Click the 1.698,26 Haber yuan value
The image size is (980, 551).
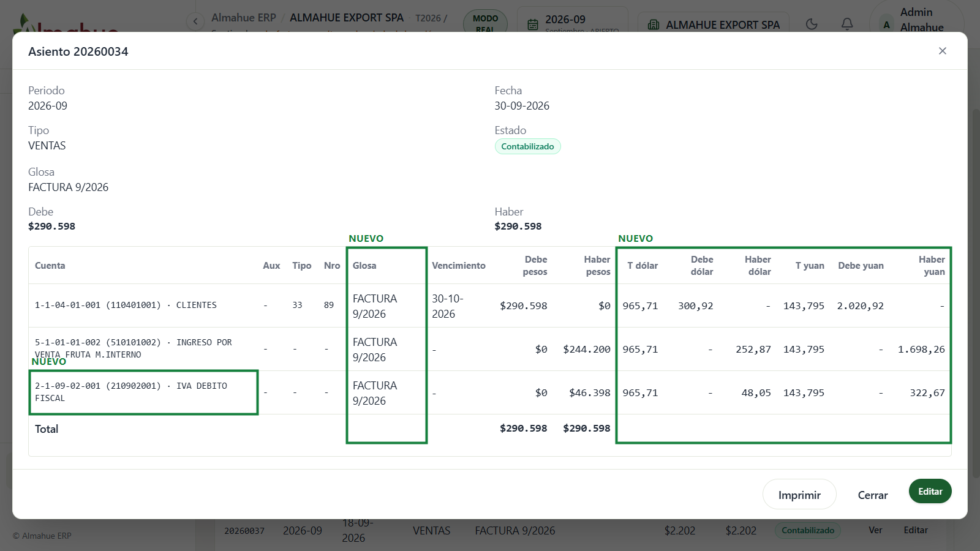[921, 349]
